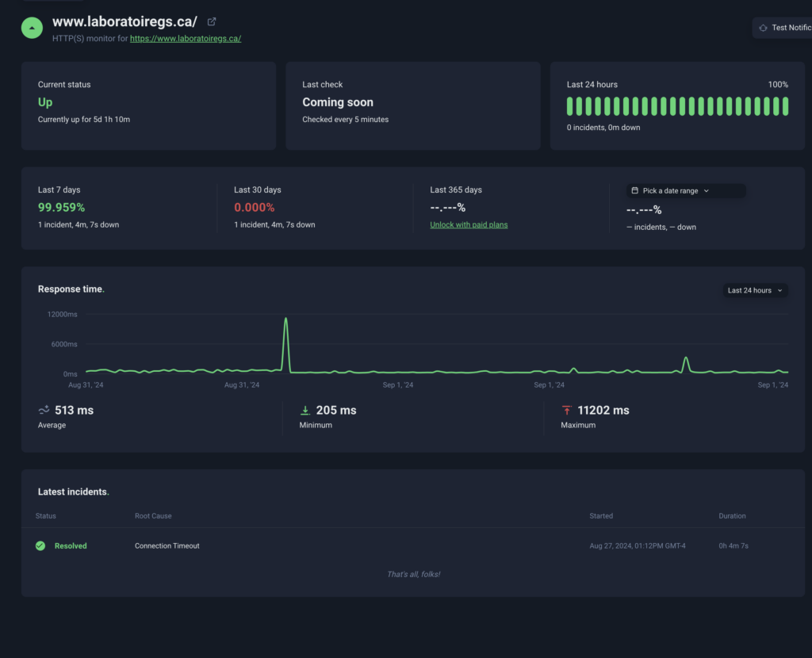Screen dimensions: 812x658
Task: Click the green up-status circle icon
Action: click(x=32, y=27)
